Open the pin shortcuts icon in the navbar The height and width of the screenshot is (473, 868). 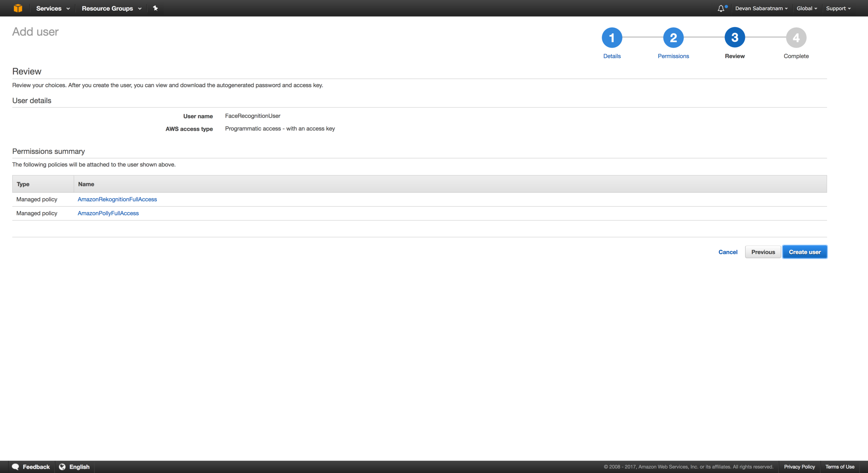pos(155,8)
